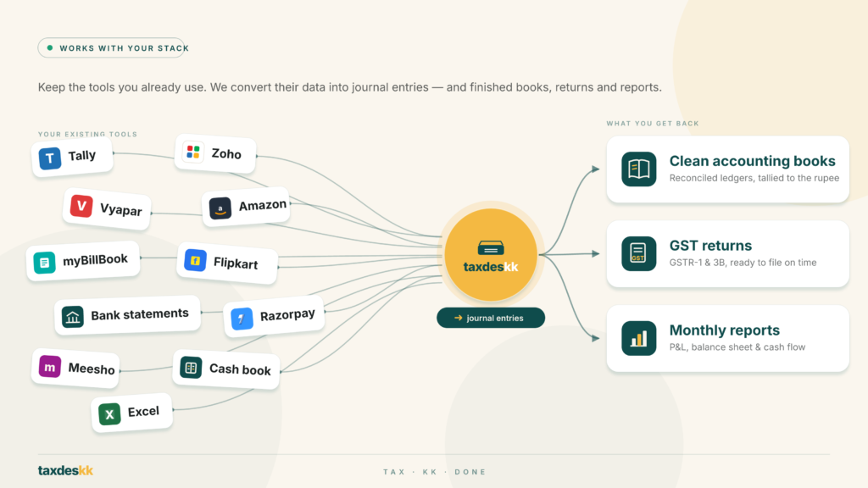868x488 pixels.
Task: Select the myBillBook tool chip
Action: coord(83,261)
